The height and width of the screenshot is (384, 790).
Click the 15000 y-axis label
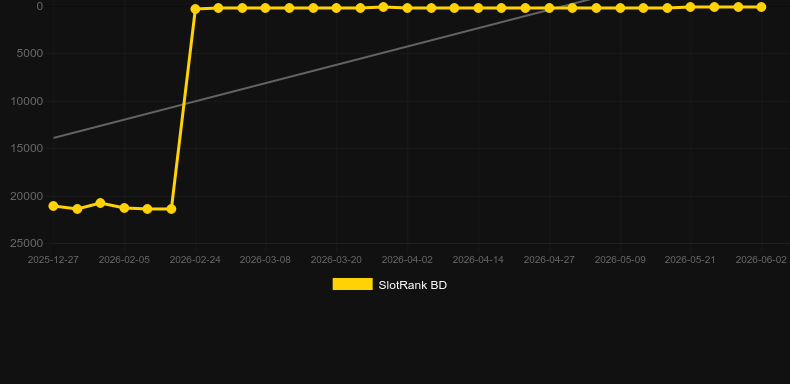tap(27, 148)
